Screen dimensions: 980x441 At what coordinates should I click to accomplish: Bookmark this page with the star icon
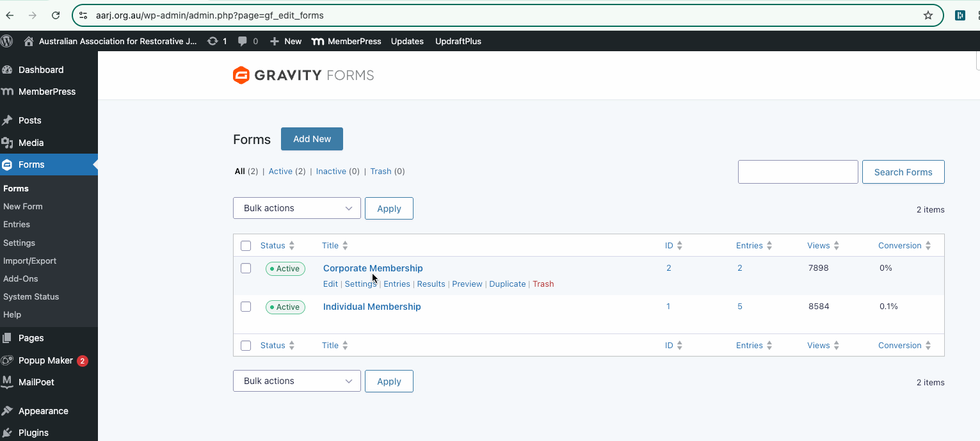(x=928, y=15)
